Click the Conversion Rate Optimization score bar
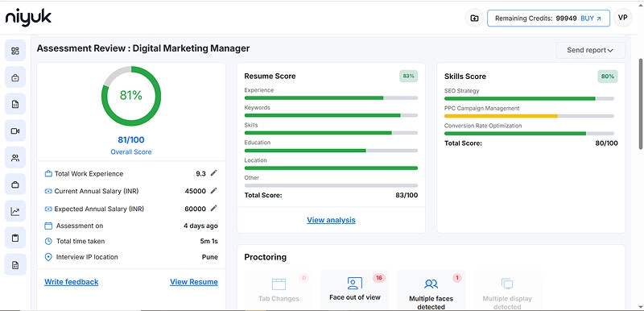This screenshot has width=644, height=311. (529, 134)
